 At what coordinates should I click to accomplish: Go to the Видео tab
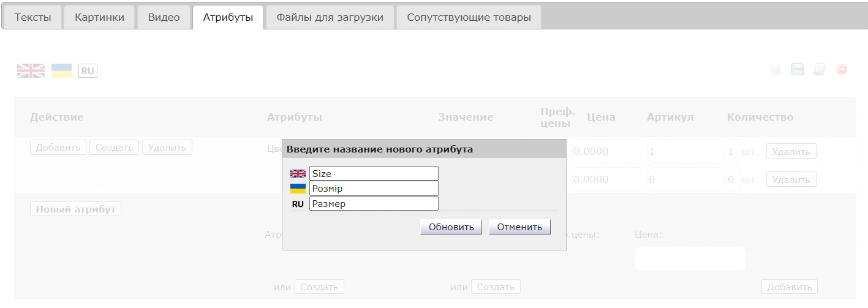pos(164,17)
